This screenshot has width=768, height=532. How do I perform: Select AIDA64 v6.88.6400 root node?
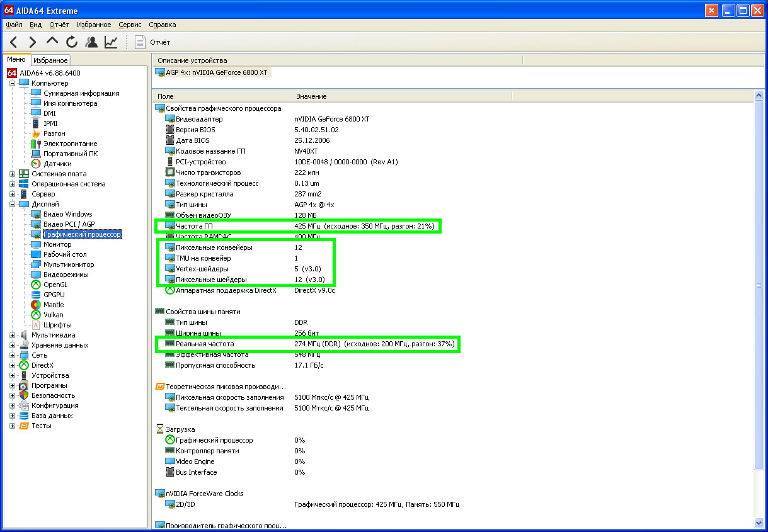[50, 73]
